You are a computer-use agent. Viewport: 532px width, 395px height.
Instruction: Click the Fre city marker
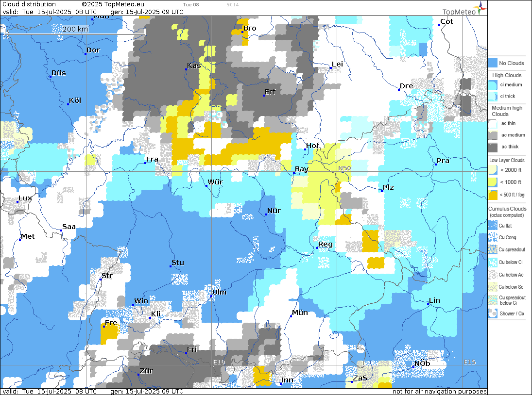[104, 327]
